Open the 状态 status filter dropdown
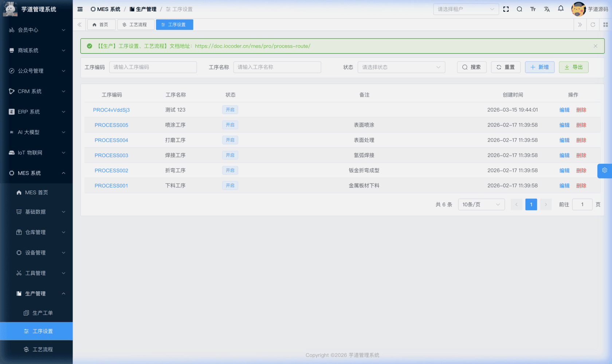The image size is (612, 364). (x=401, y=67)
